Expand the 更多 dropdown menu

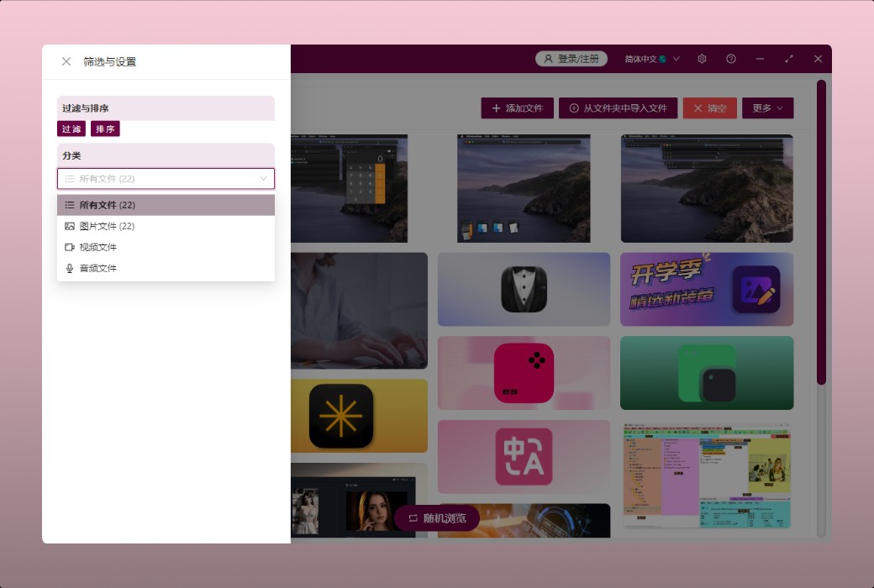coord(767,108)
